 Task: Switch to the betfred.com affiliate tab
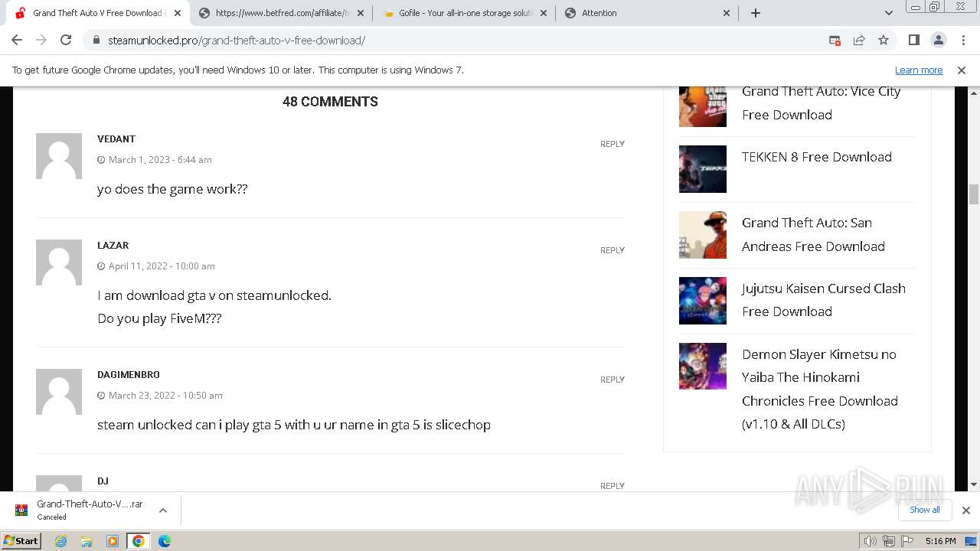pos(282,13)
